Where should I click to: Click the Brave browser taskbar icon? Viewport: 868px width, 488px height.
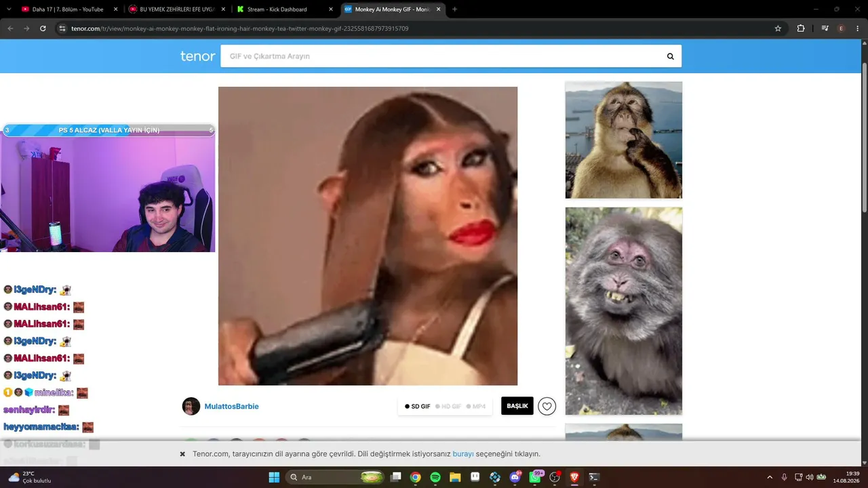(x=574, y=477)
